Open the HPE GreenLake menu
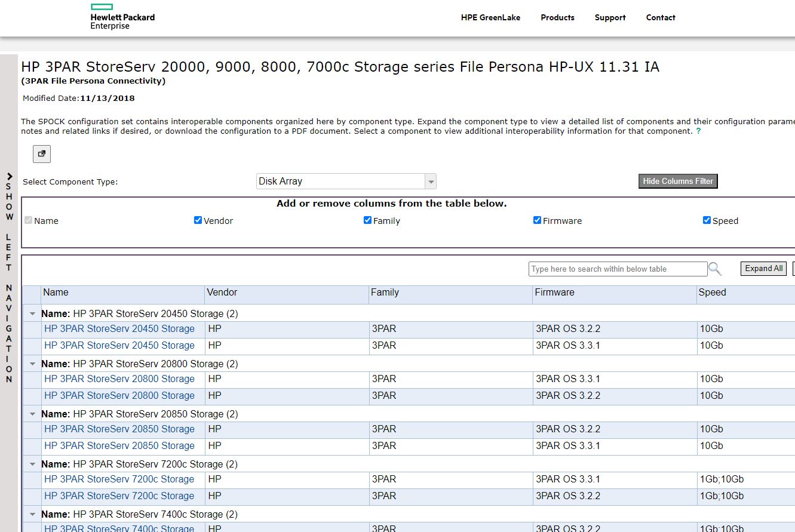 click(490, 18)
